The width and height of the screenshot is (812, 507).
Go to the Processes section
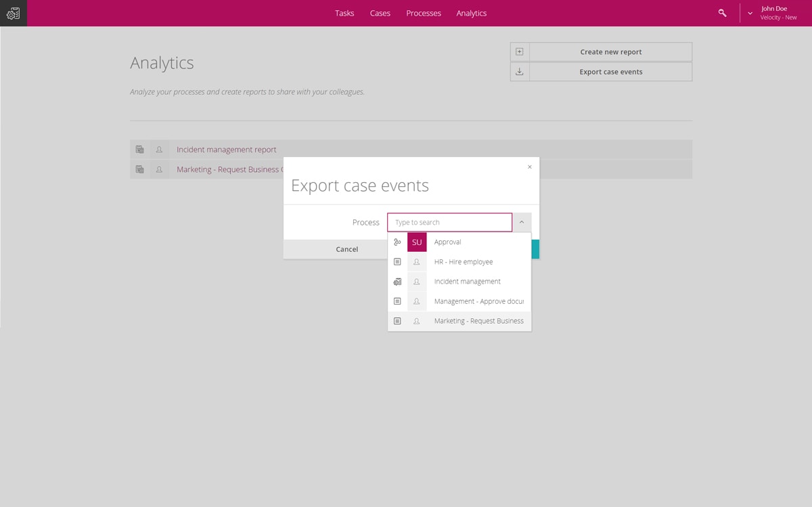(424, 13)
